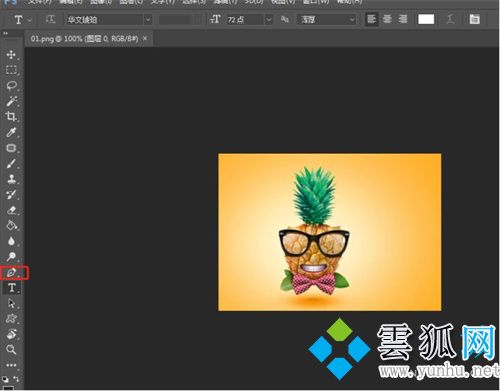
Task: Select the Clone Stamp tool
Action: point(11,179)
